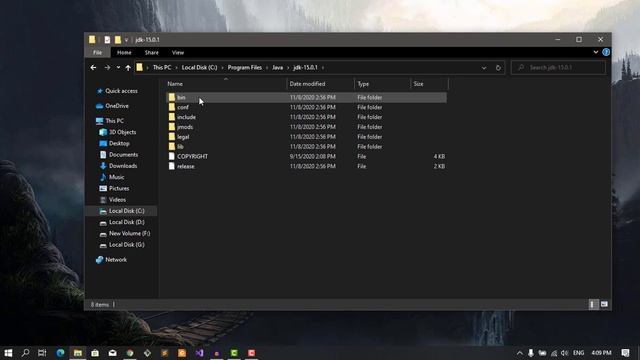Select jdk-15.0.1 in the address breadcrumb
Image resolution: width=640 pixels, height=360 pixels.
click(305, 67)
